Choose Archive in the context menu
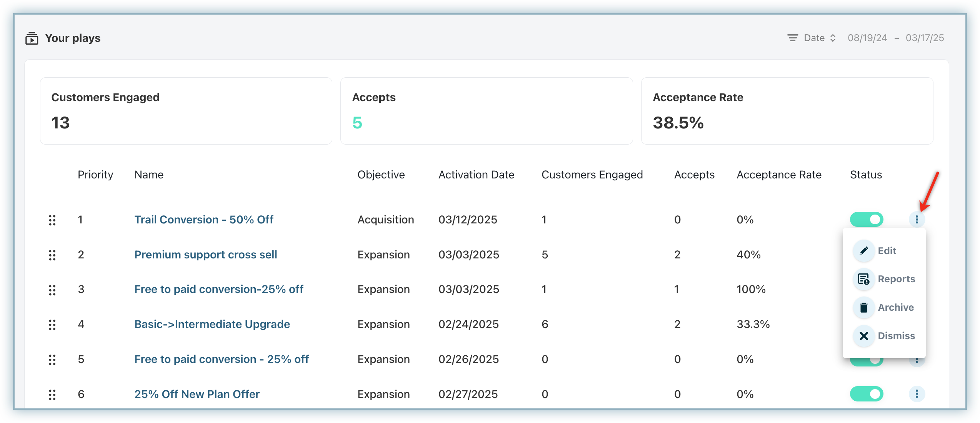 click(x=895, y=308)
